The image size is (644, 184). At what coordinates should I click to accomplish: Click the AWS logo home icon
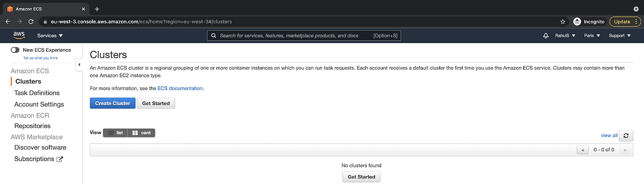(19, 35)
